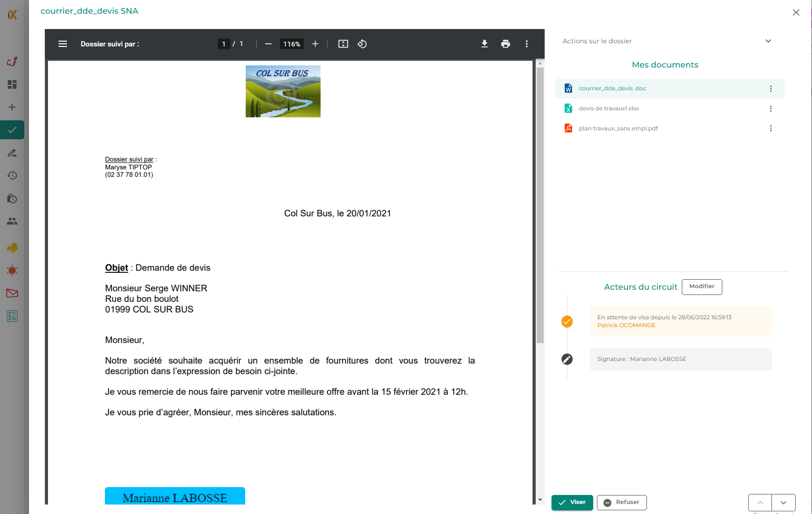The width and height of the screenshot is (812, 514).
Task: Click the Word file icon
Action: [568, 88]
